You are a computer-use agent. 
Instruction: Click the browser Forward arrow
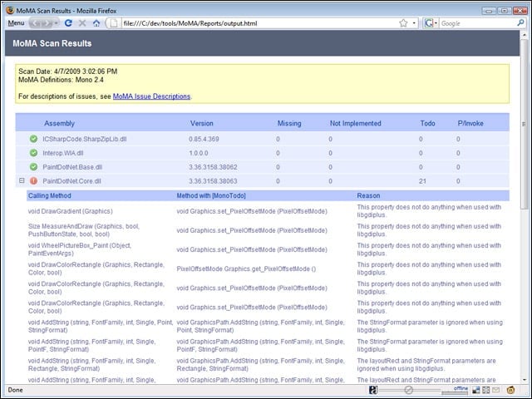coord(47,23)
